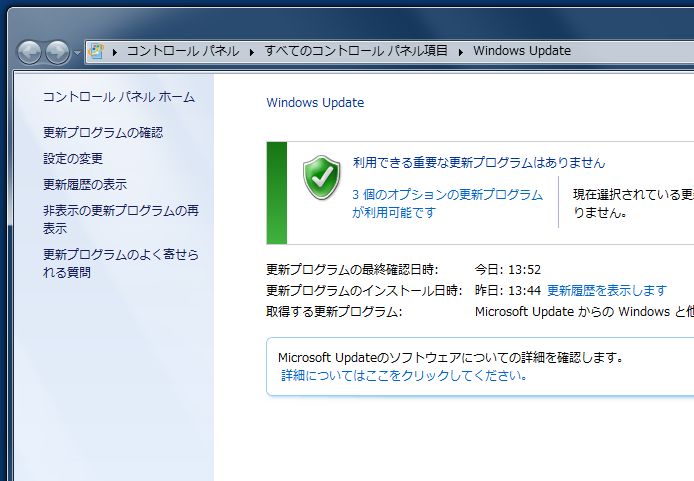This screenshot has width=694, height=481.
Task: Click the Windows Update page title
Action: point(315,103)
